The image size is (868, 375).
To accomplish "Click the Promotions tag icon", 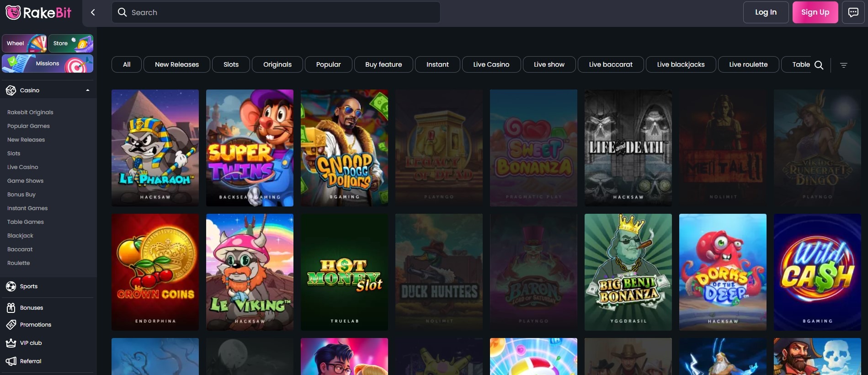I will pyautogui.click(x=11, y=325).
